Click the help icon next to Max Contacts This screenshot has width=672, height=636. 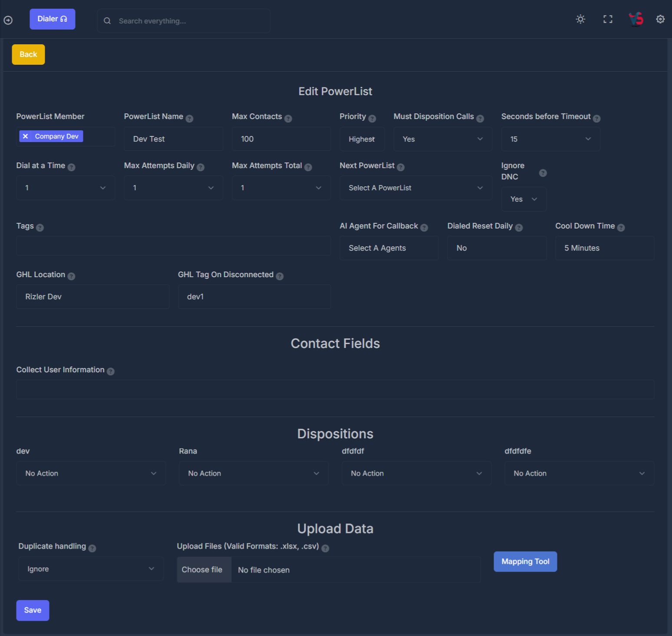click(x=289, y=118)
